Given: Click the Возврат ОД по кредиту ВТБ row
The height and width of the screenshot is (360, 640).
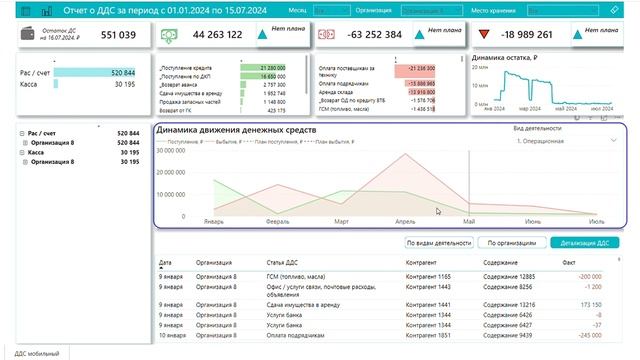Looking at the screenshot, I should [377, 100].
